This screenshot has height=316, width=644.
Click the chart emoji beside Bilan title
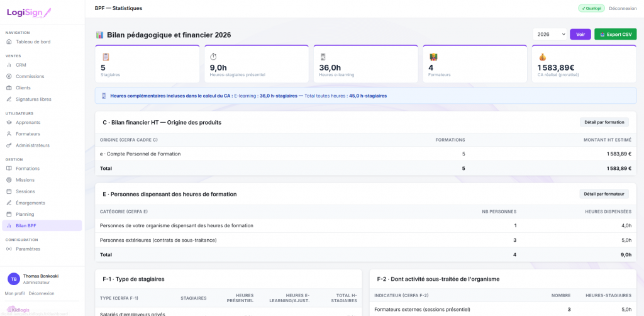pyautogui.click(x=99, y=35)
